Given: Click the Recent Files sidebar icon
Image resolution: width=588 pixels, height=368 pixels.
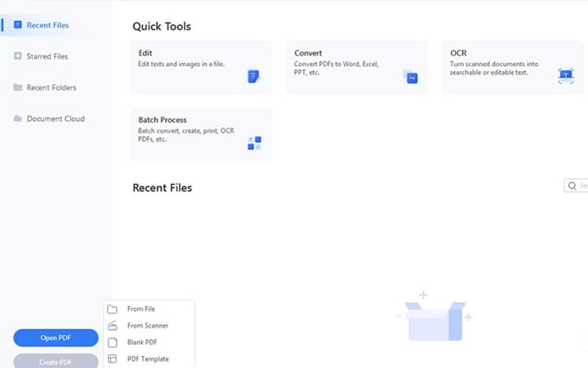Looking at the screenshot, I should 18,25.
